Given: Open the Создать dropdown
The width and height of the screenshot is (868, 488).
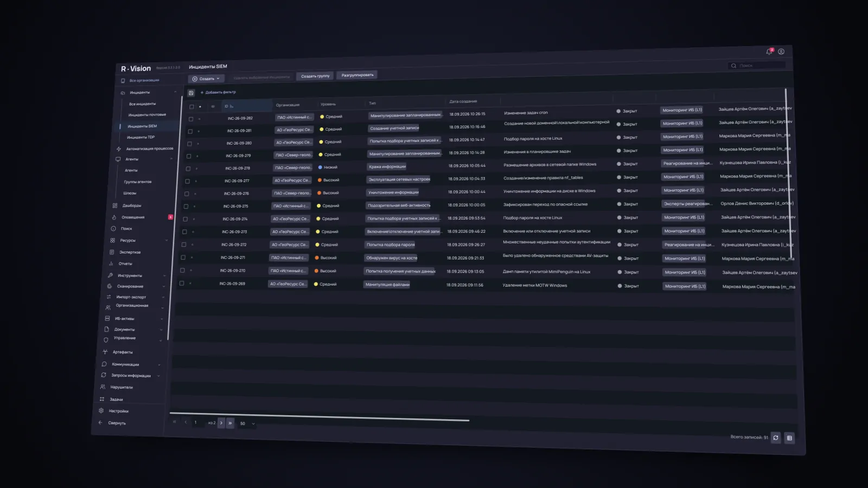Looking at the screenshot, I should (x=206, y=79).
